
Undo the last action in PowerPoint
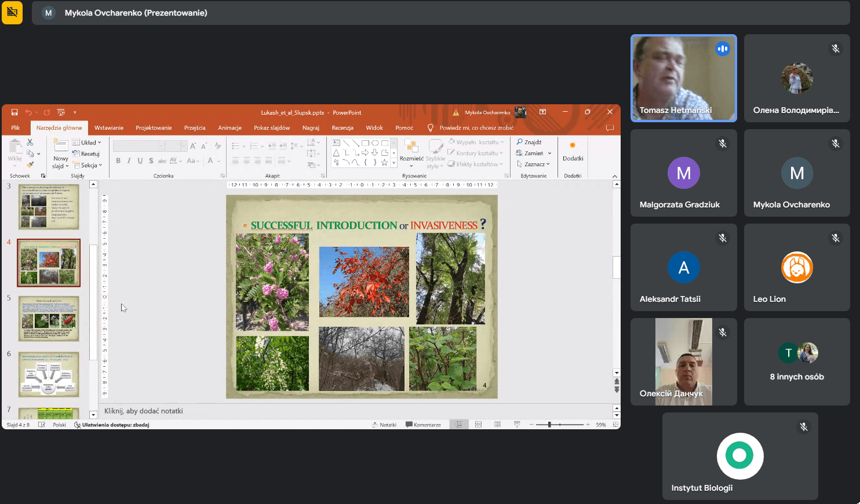28,112
